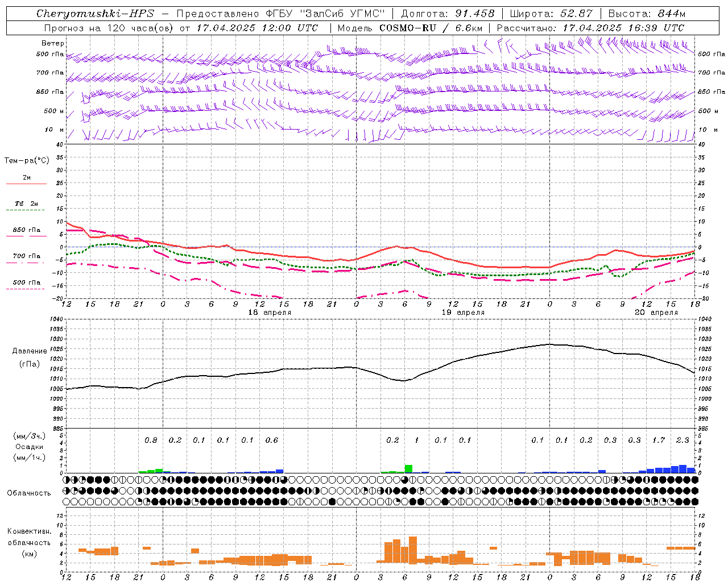Click the '19 апреля' date label

coord(464,313)
